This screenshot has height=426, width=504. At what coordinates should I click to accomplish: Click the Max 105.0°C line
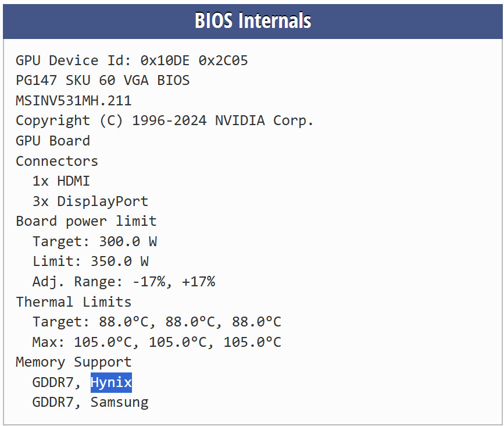pyautogui.click(x=157, y=342)
